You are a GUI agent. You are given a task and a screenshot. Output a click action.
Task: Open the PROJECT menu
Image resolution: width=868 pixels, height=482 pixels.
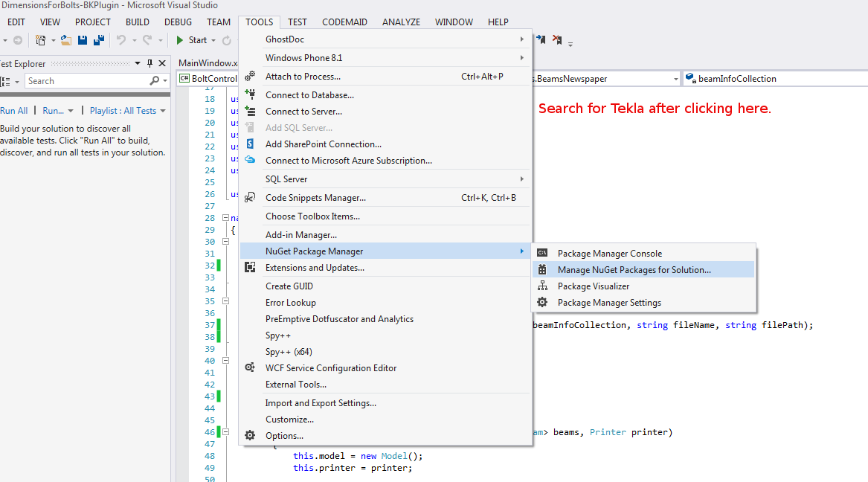pos(93,22)
